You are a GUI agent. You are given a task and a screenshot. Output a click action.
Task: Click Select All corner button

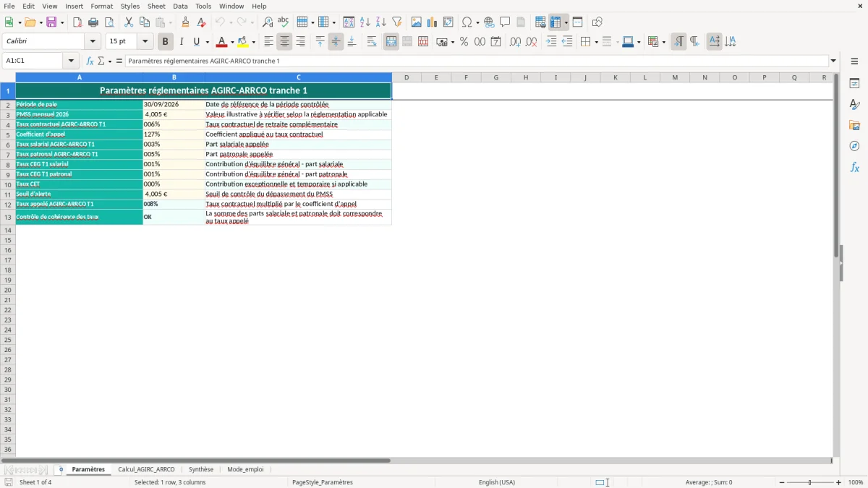(7, 77)
